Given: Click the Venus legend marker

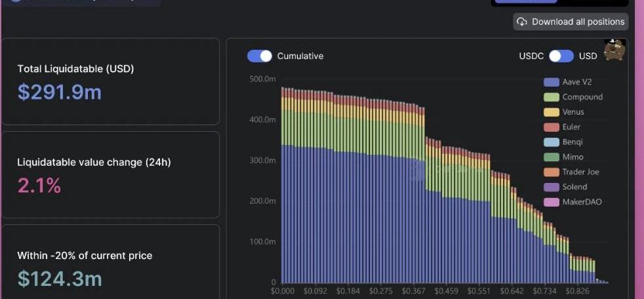Looking at the screenshot, I should [x=551, y=112].
